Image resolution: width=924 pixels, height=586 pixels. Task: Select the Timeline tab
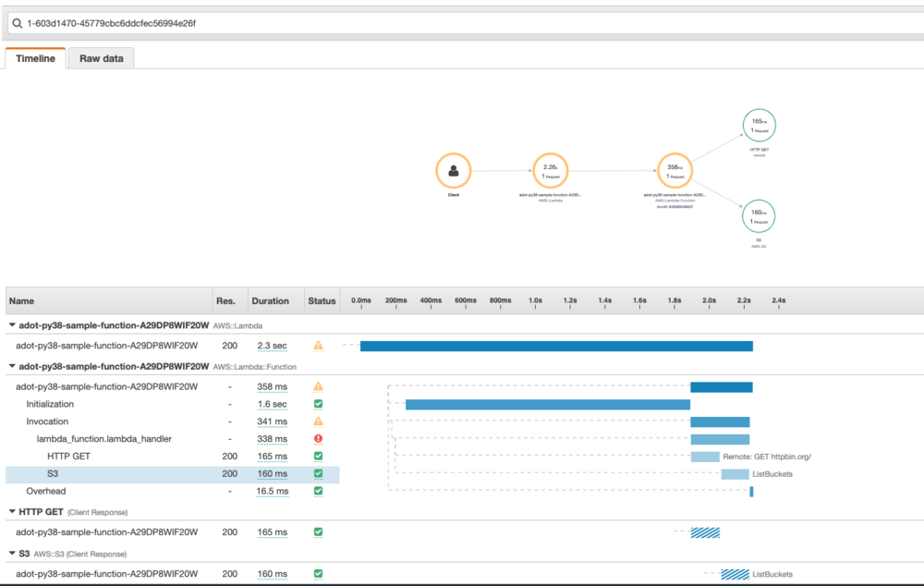tap(35, 57)
